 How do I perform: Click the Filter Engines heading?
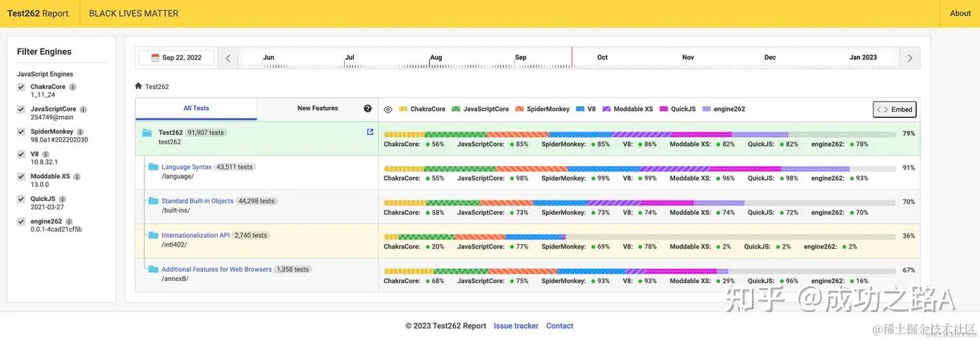(x=44, y=52)
